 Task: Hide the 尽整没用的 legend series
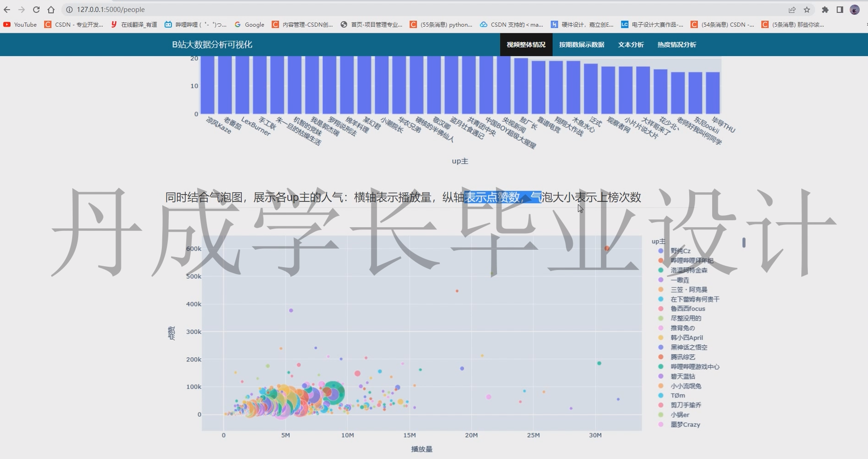coord(680,318)
